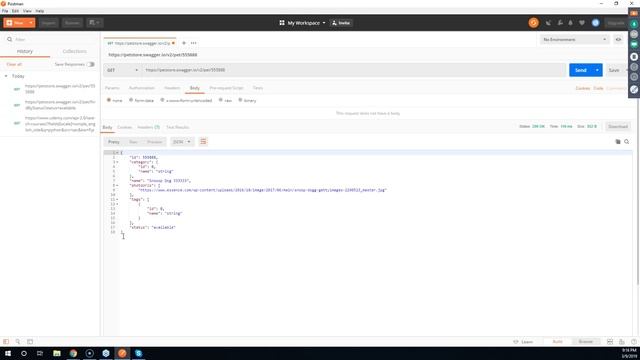Open settings wrench icon in header
640x360 pixels.
click(560, 23)
